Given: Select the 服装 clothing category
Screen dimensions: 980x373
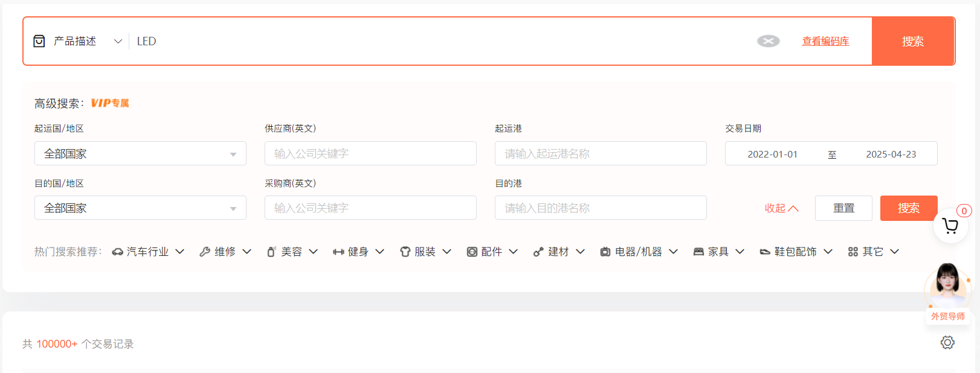Looking at the screenshot, I should tap(425, 252).
